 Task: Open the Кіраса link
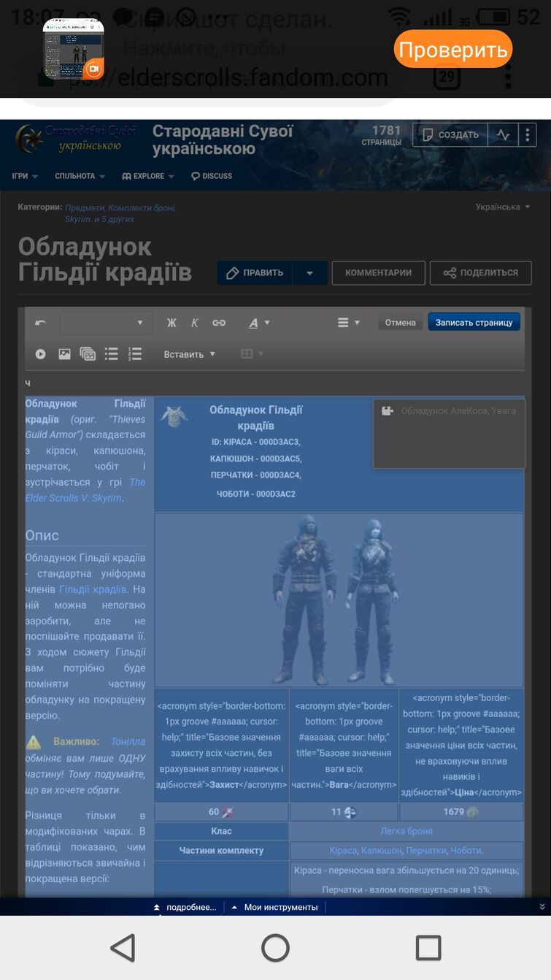[343, 851]
